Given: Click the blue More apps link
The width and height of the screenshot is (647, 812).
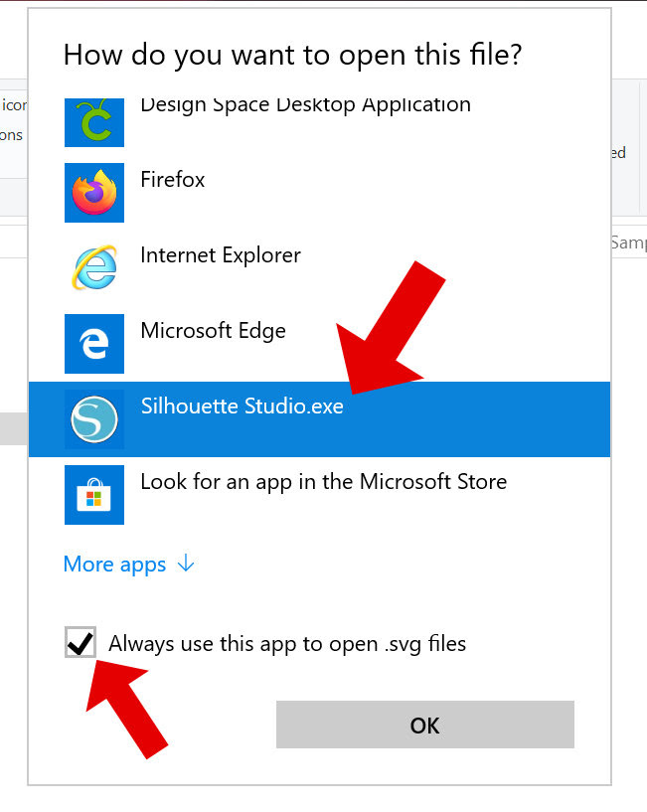Looking at the screenshot, I should point(114,565).
